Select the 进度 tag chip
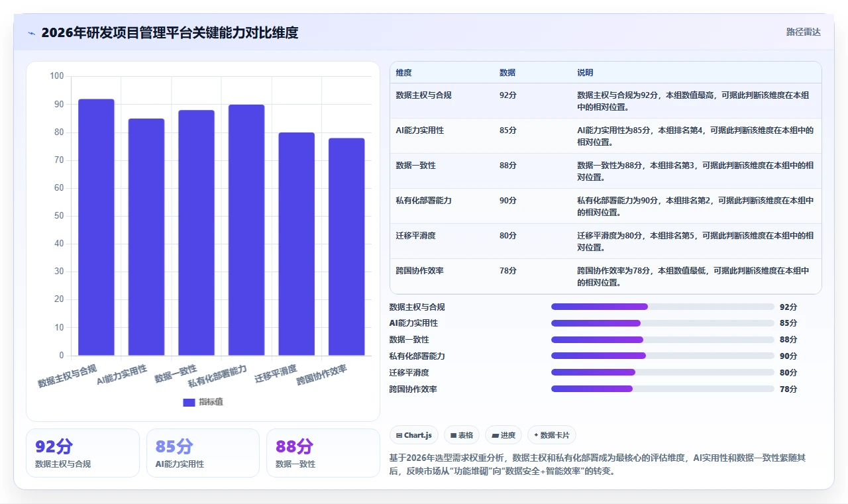This screenshot has width=848, height=504. (x=503, y=435)
